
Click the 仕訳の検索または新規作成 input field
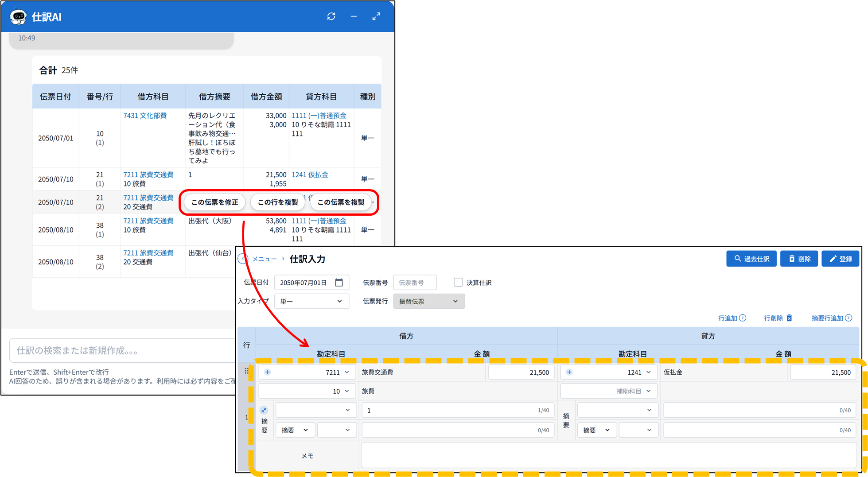122,350
